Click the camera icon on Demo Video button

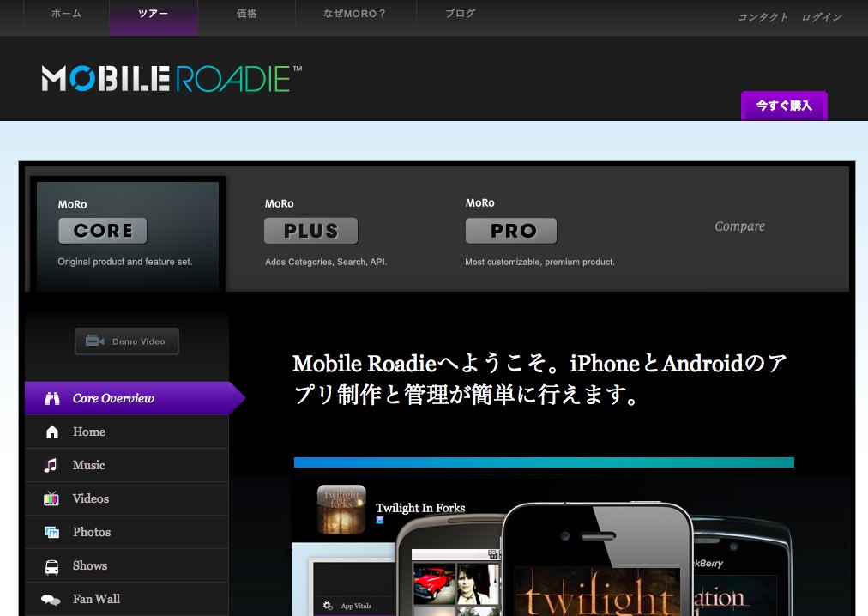tap(94, 341)
